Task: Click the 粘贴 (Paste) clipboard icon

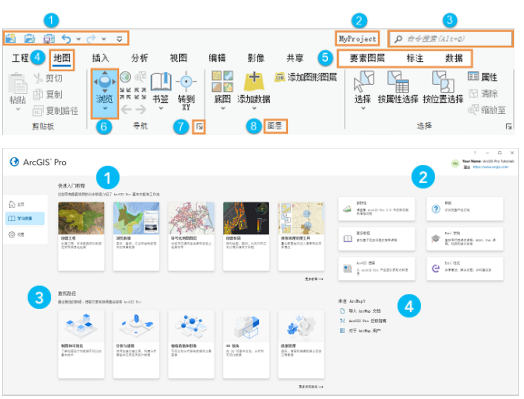Action: click(17, 84)
